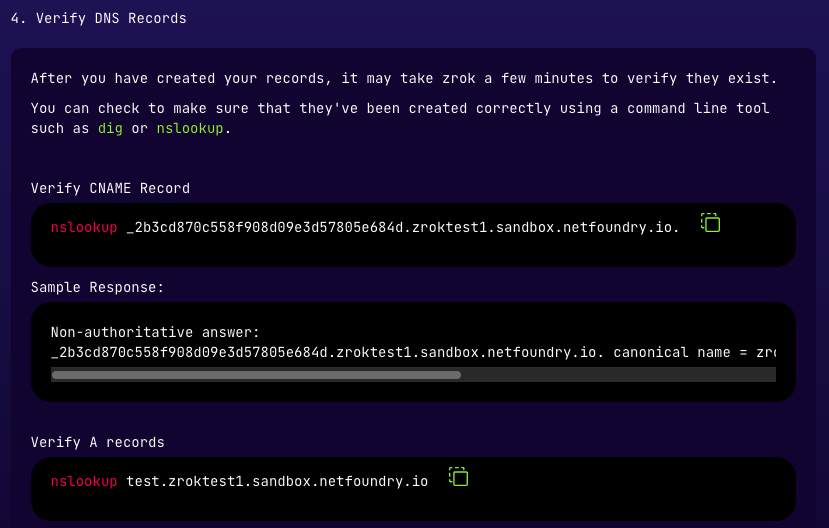829x528 pixels.
Task: Click the 'Sample Response:' label
Action: tap(97, 287)
